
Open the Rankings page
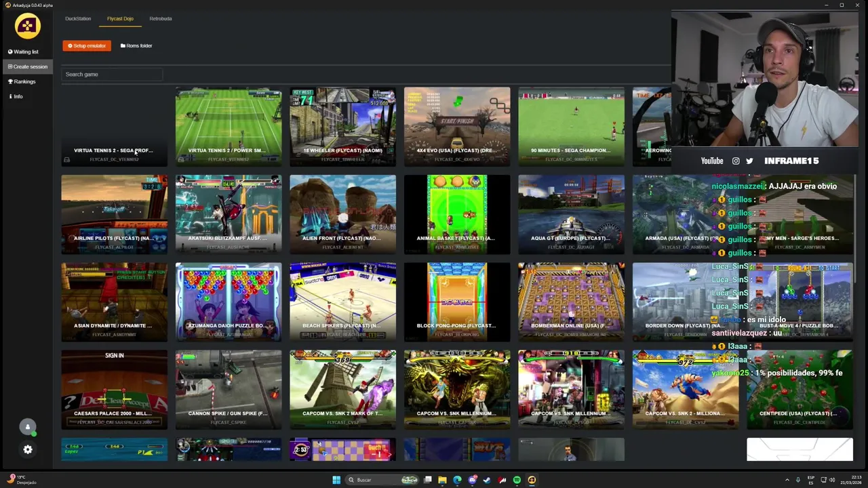pyautogui.click(x=22, y=81)
